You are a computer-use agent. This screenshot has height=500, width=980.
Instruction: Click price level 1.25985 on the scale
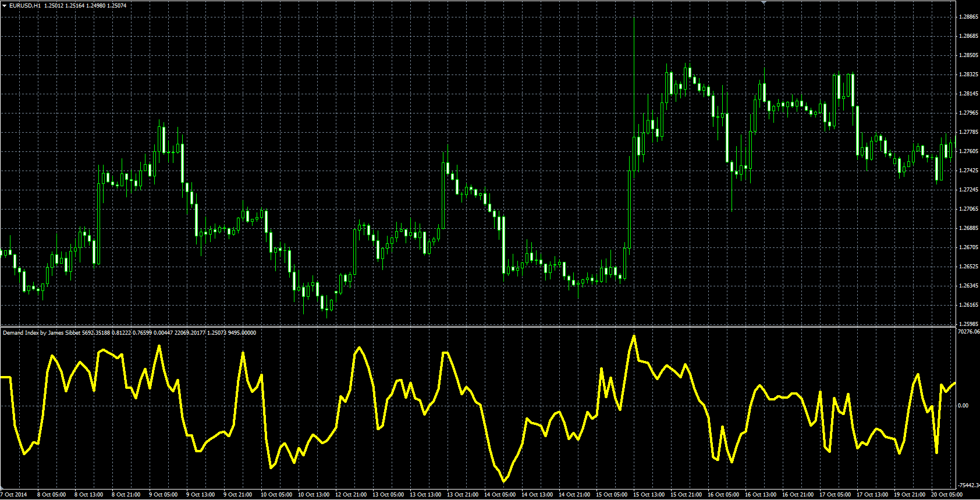968,324
